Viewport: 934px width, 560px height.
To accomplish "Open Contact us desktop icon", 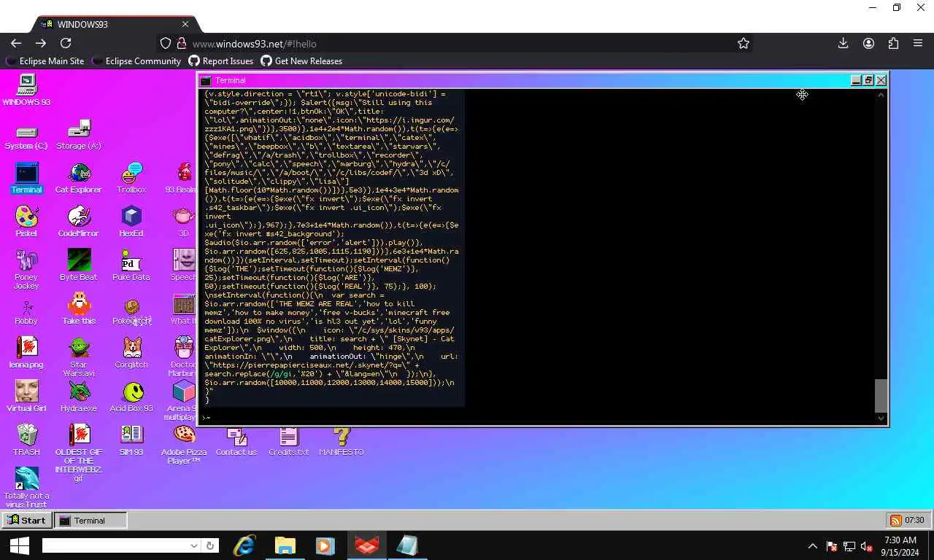I will (236, 440).
